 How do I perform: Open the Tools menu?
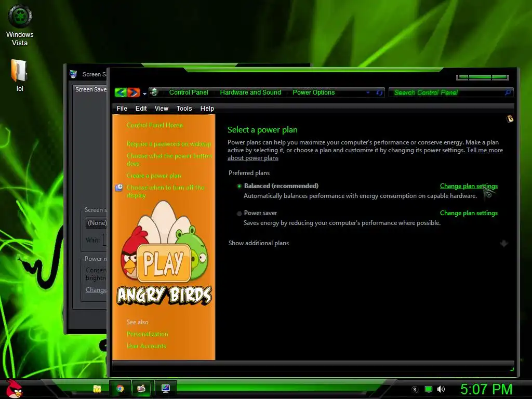pyautogui.click(x=184, y=109)
